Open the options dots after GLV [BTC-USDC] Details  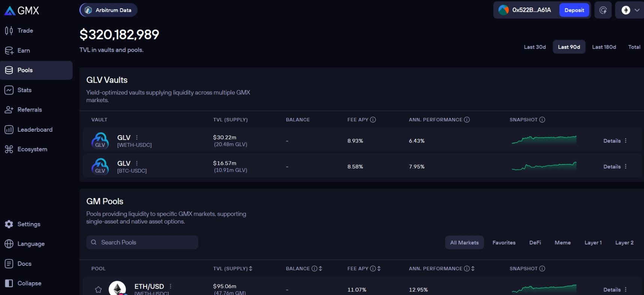tap(626, 167)
